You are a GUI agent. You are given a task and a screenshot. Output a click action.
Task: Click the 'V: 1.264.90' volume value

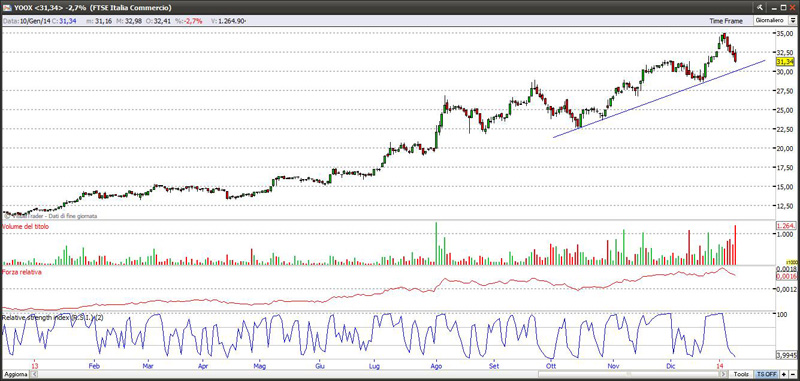click(228, 21)
